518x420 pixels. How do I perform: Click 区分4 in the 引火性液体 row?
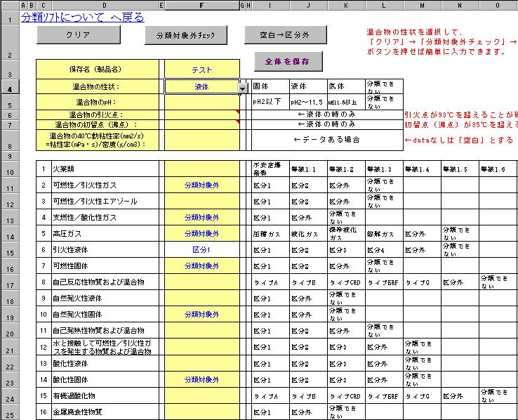[384, 250]
